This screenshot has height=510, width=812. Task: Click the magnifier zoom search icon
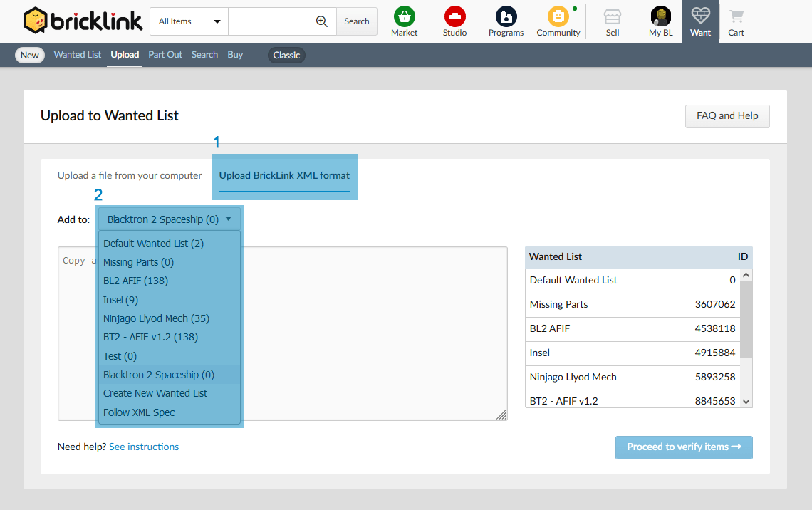tap(321, 21)
